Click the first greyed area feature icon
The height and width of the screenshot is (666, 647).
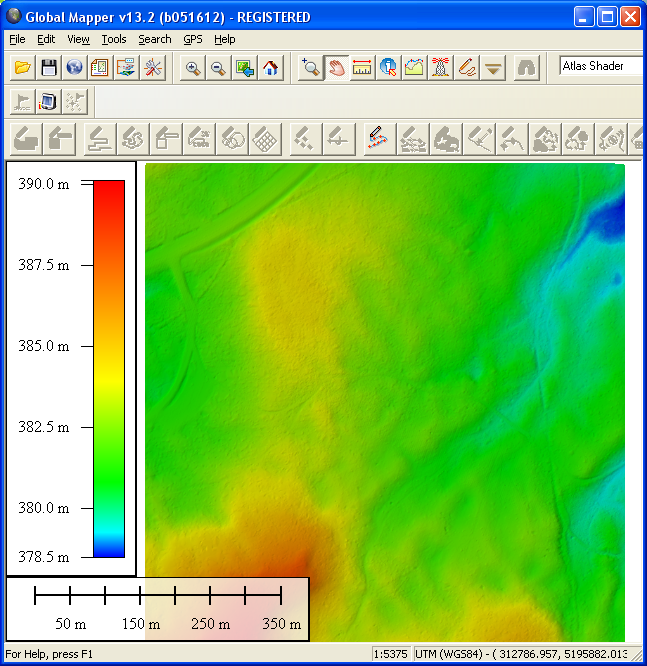point(26,139)
